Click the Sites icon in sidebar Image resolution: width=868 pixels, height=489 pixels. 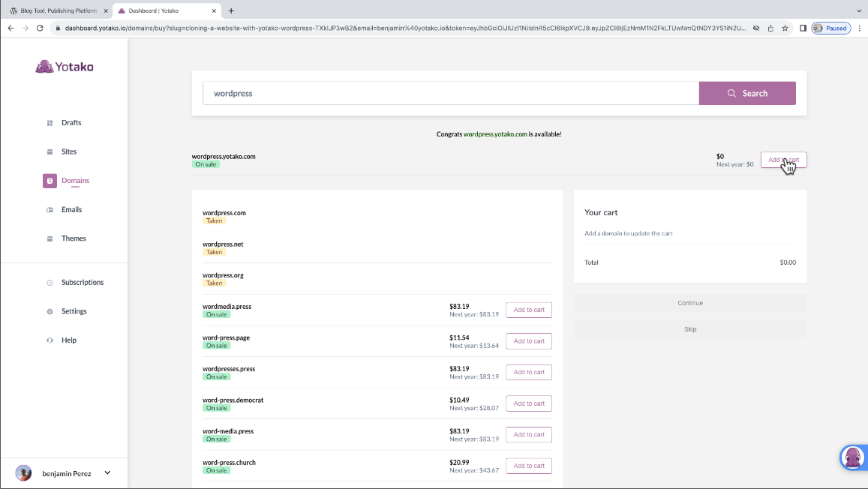(x=50, y=151)
